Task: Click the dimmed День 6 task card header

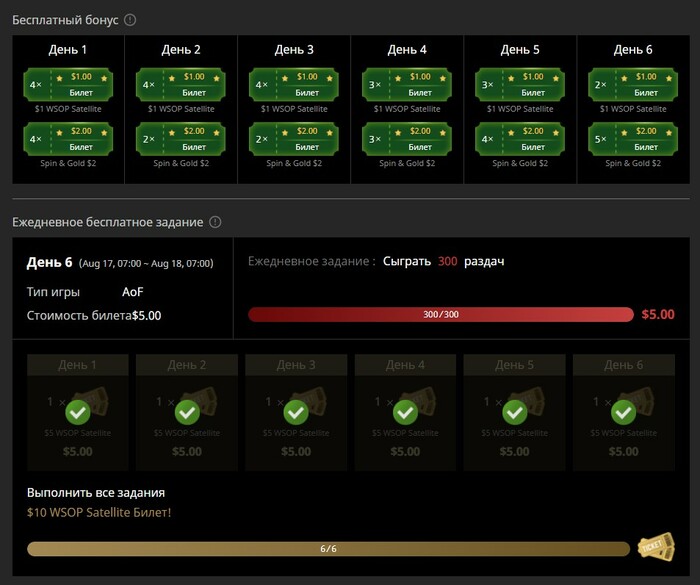Action: (624, 365)
